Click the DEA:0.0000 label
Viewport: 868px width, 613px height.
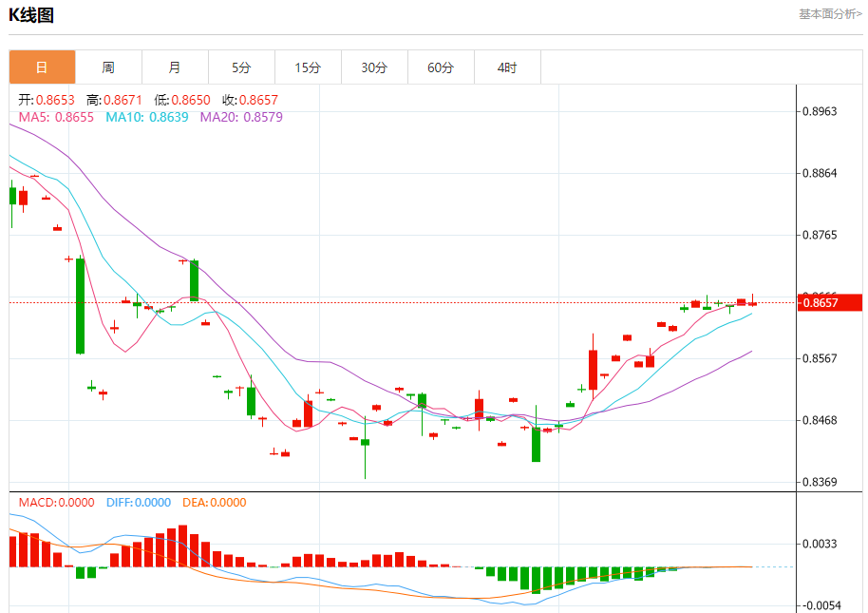pos(215,502)
